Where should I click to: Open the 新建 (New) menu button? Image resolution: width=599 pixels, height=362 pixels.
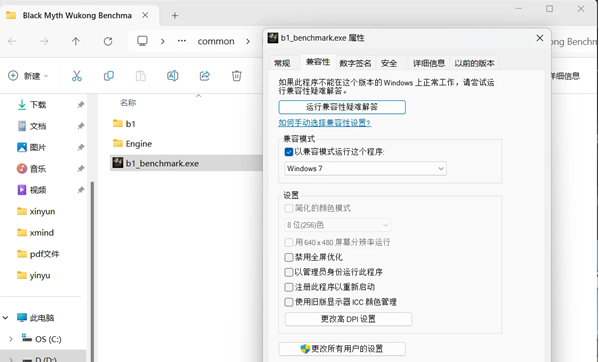click(x=29, y=76)
